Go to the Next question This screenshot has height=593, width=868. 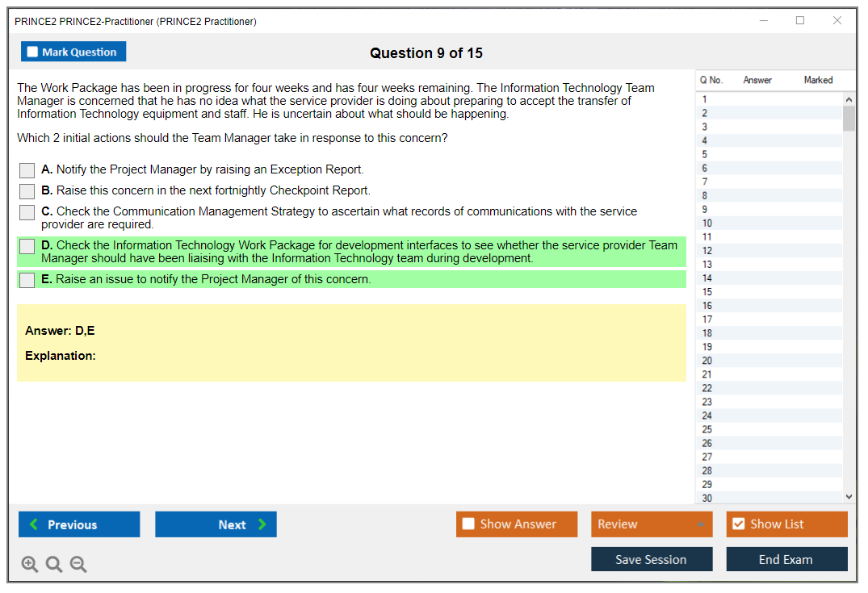click(x=216, y=524)
